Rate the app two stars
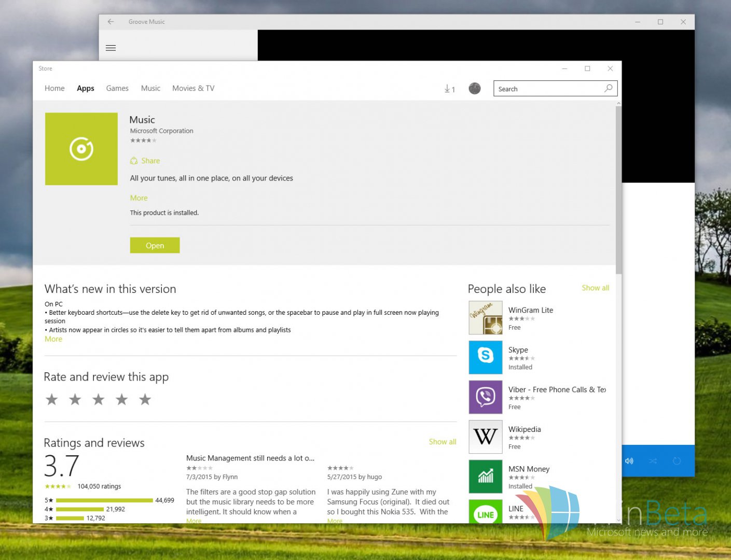 click(75, 399)
